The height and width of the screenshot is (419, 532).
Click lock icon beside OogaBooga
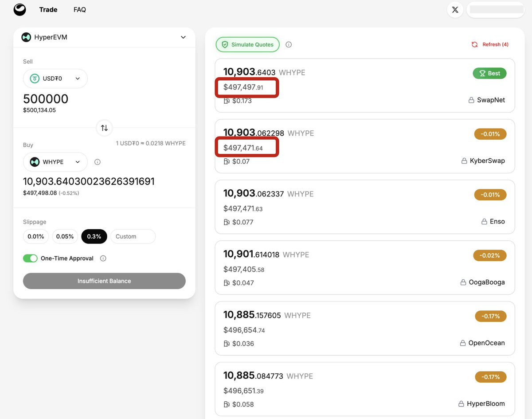click(x=463, y=282)
